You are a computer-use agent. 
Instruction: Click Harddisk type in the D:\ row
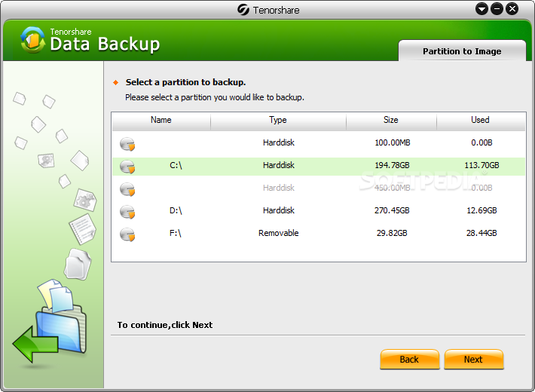coord(278,210)
